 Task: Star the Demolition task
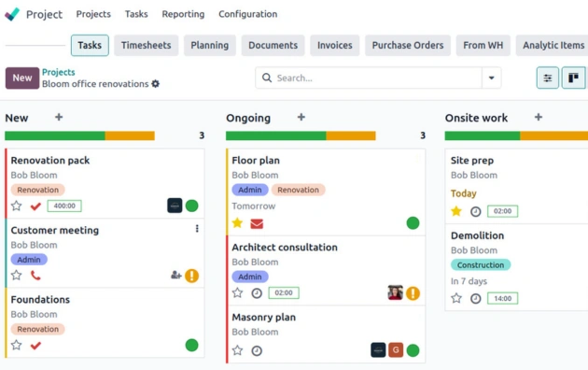pos(456,298)
